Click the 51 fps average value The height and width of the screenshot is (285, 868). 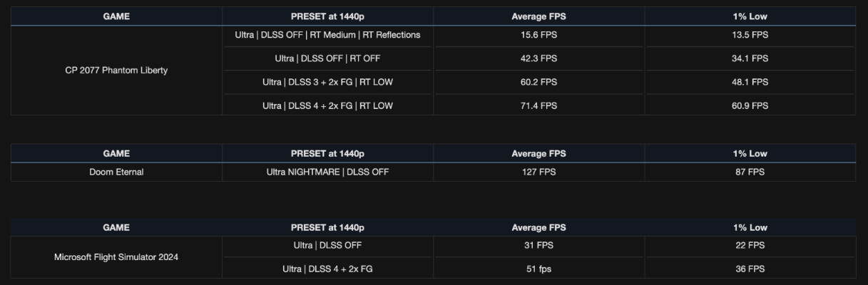tap(538, 269)
